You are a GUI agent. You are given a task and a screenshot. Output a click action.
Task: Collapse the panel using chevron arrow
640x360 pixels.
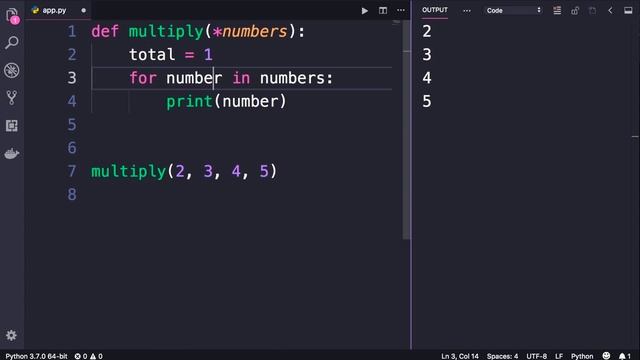(x=610, y=11)
